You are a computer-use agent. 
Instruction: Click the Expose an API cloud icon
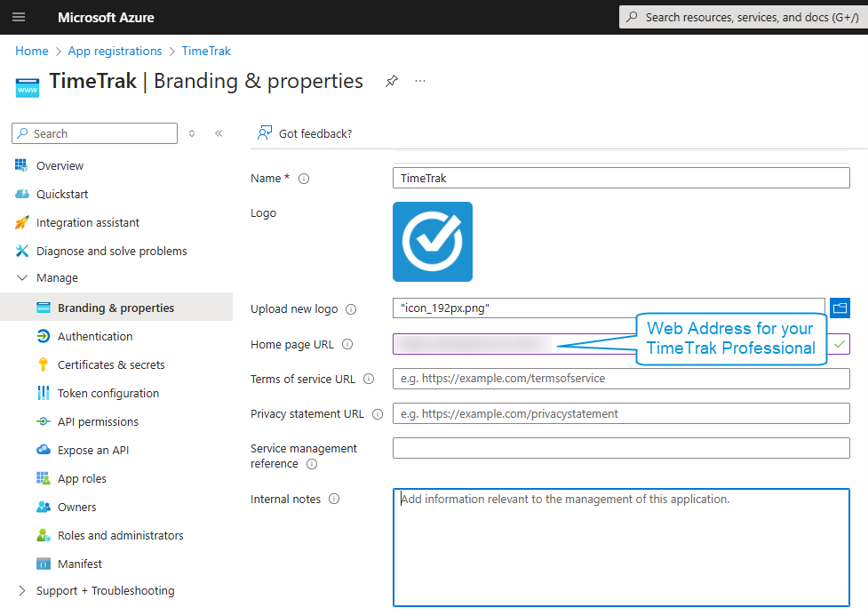[x=44, y=450]
